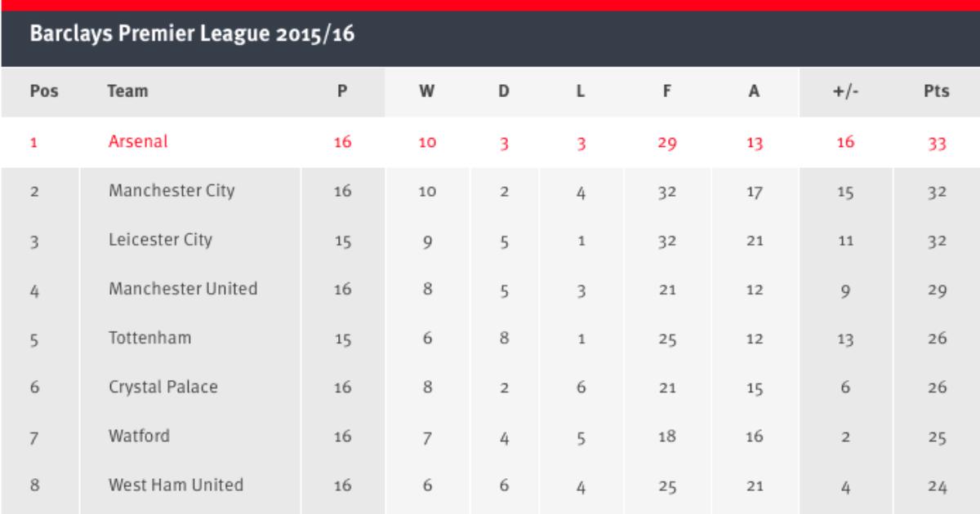Select West Ham United in table
The image size is (980, 514).
(176, 485)
